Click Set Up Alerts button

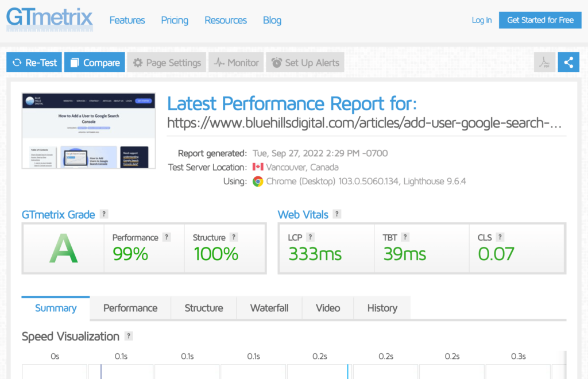[305, 62]
